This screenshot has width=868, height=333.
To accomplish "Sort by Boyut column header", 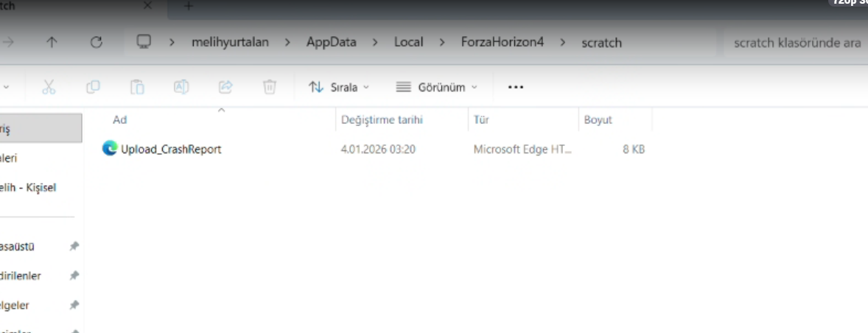I will pos(598,120).
